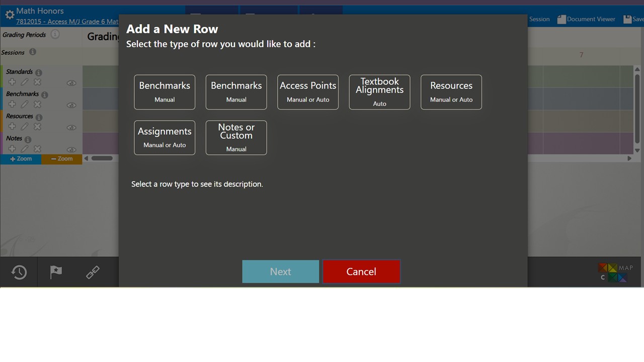This screenshot has width=644, height=362.
Task: Click the flag icon in bottom bar
Action: click(x=56, y=272)
